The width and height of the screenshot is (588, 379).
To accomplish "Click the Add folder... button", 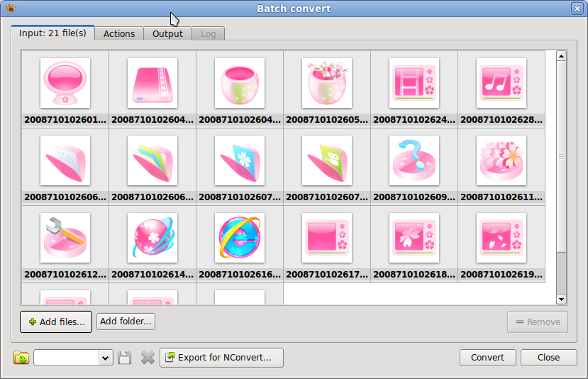I will (x=126, y=322).
